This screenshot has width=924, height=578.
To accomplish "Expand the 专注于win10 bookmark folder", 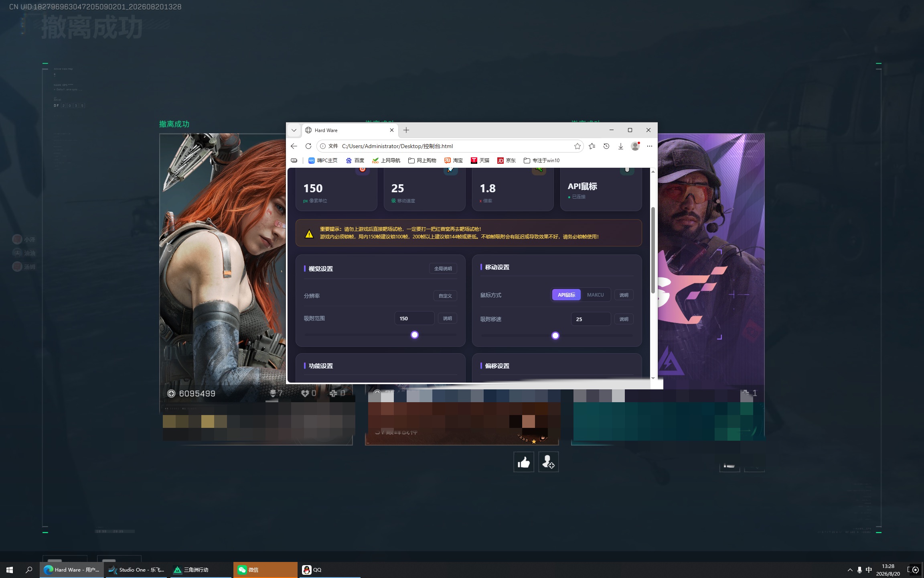I will pos(541,160).
